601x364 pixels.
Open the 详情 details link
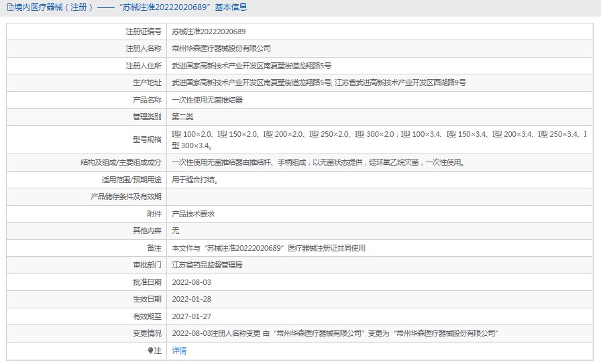tap(179, 351)
